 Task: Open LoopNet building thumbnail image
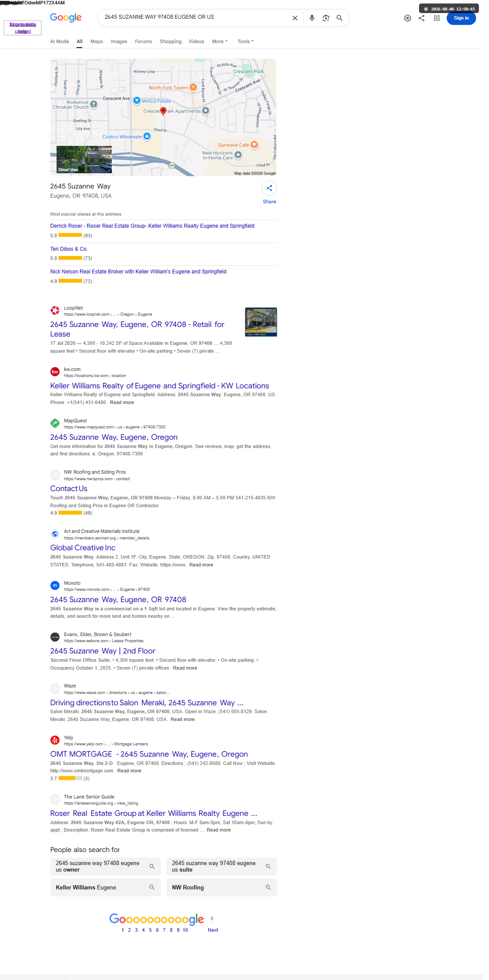coord(261,322)
